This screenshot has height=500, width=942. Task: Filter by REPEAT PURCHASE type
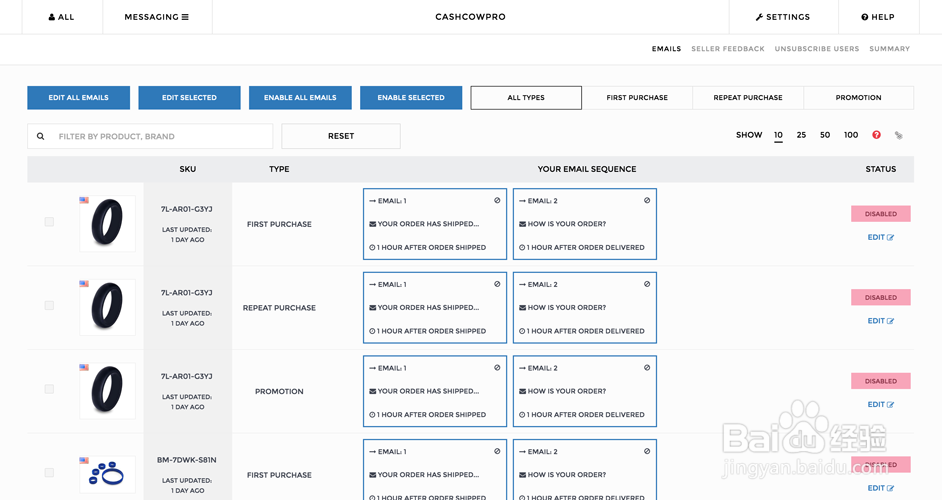click(x=748, y=97)
